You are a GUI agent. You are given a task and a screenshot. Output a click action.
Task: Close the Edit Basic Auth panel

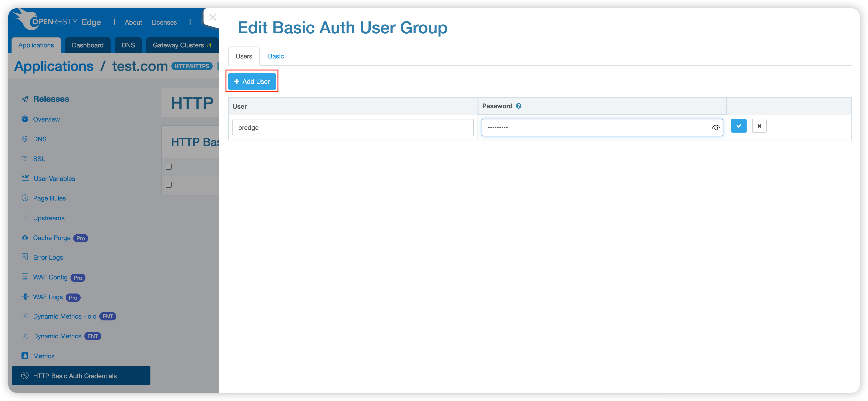(x=213, y=17)
